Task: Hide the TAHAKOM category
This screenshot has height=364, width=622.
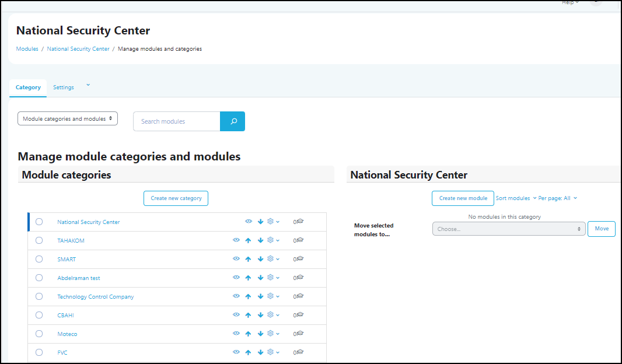Action: 236,240
